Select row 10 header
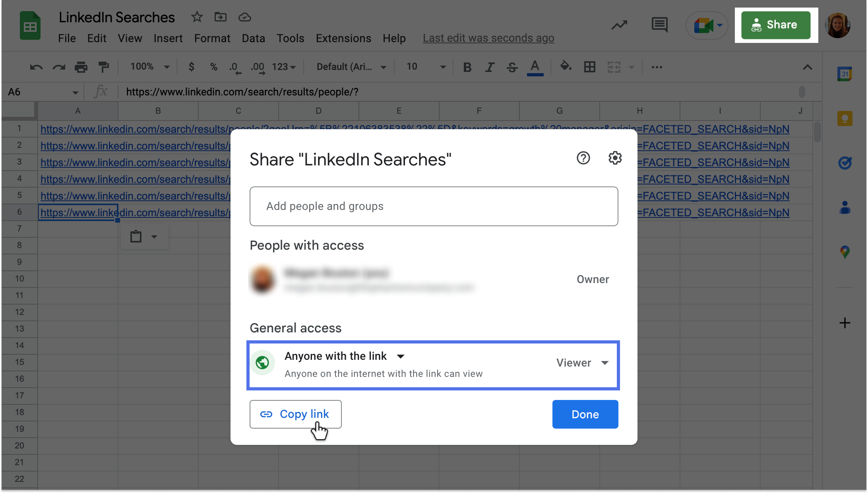Viewport: 868px width, 493px height. click(19, 279)
